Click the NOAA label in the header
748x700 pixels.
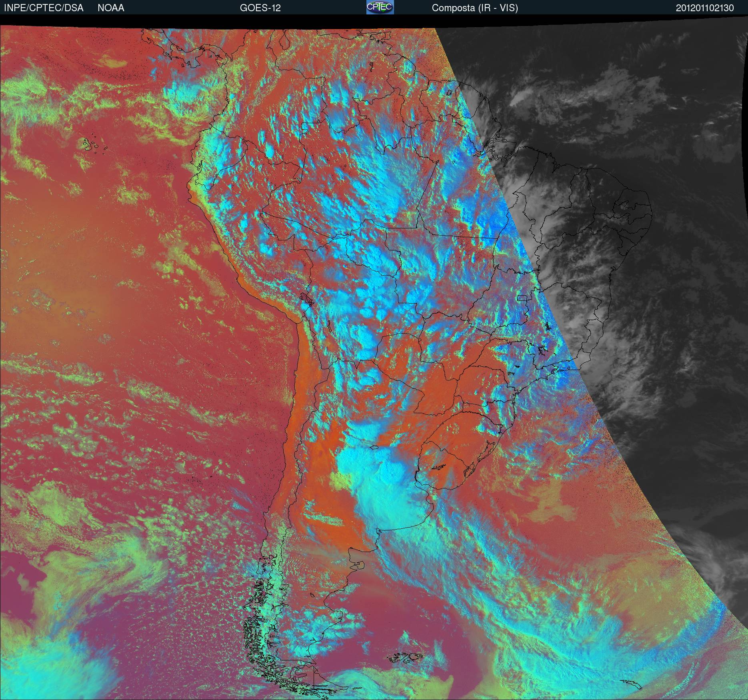point(111,8)
